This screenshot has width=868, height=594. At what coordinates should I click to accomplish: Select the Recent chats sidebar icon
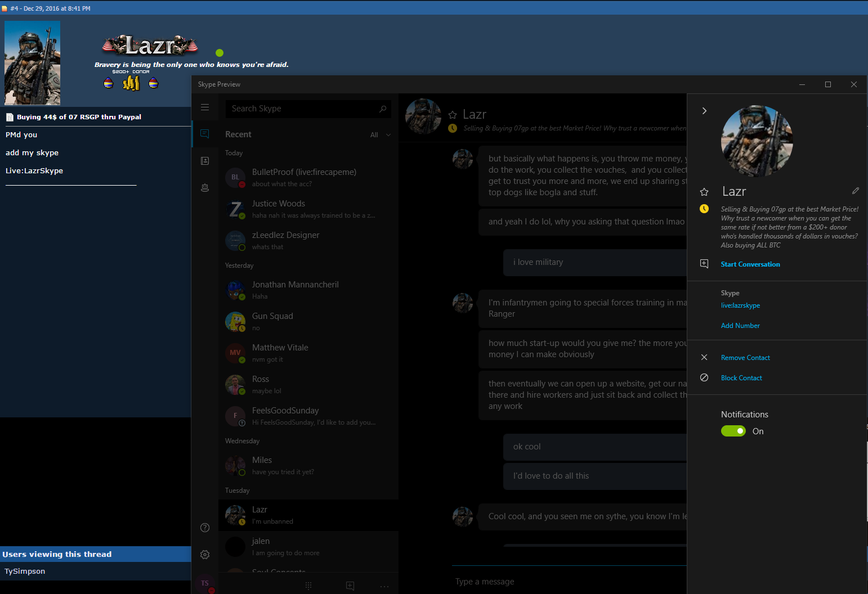(205, 134)
